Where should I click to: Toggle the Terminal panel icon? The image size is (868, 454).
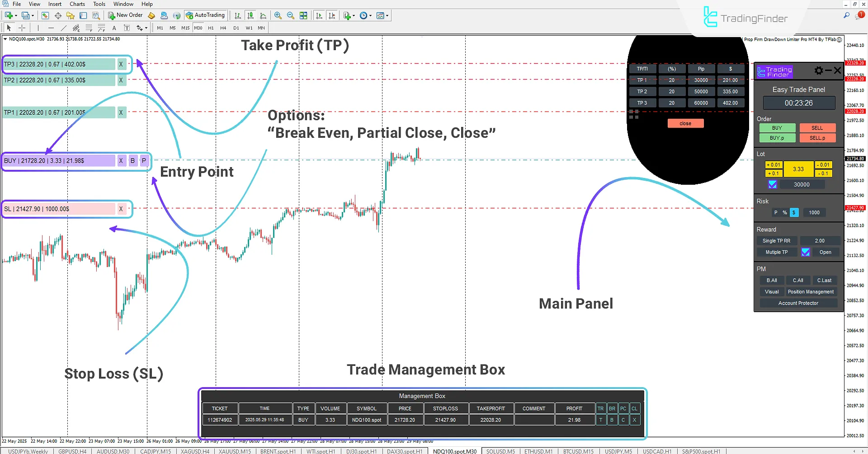coord(83,15)
